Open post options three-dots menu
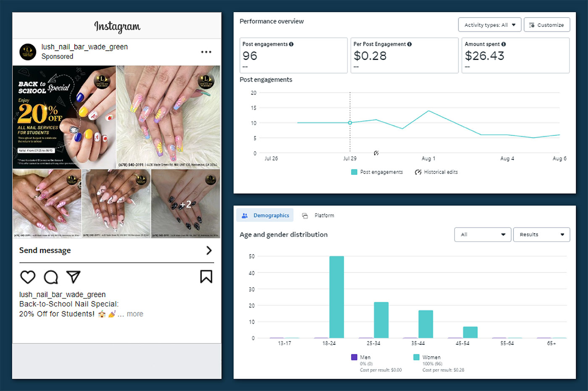Image resolution: width=588 pixels, height=391 pixels. click(x=206, y=52)
